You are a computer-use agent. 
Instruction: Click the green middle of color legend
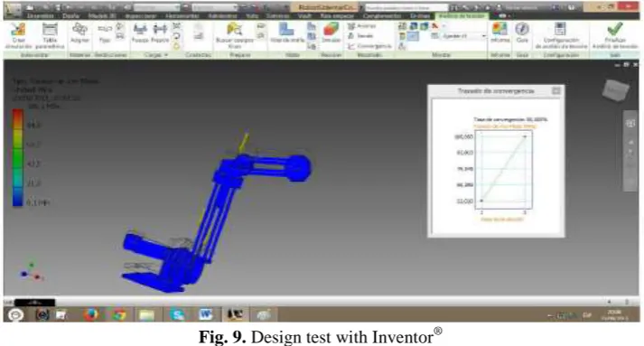pos(18,158)
